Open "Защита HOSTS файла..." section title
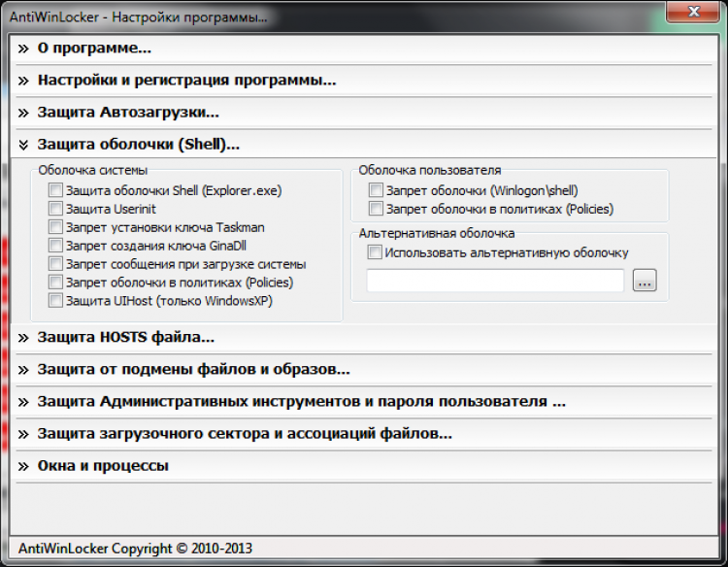The image size is (728, 567). point(126,337)
